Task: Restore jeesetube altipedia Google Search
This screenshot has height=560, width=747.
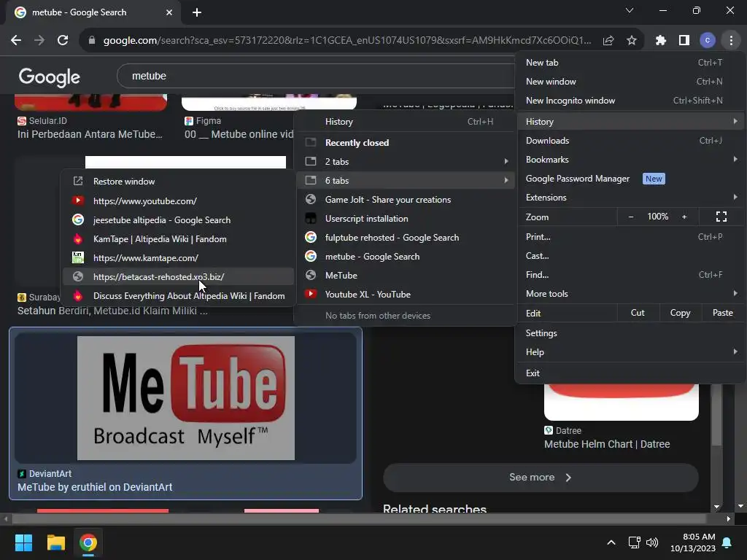Action: (178, 220)
